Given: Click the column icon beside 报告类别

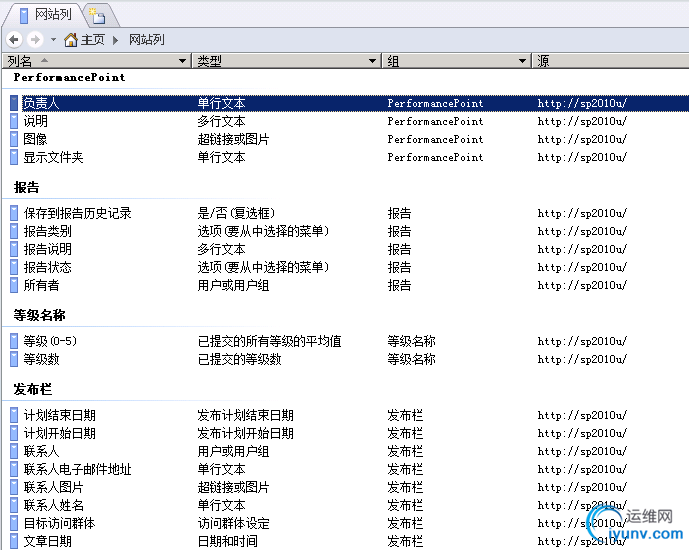Looking at the screenshot, I should [15, 231].
